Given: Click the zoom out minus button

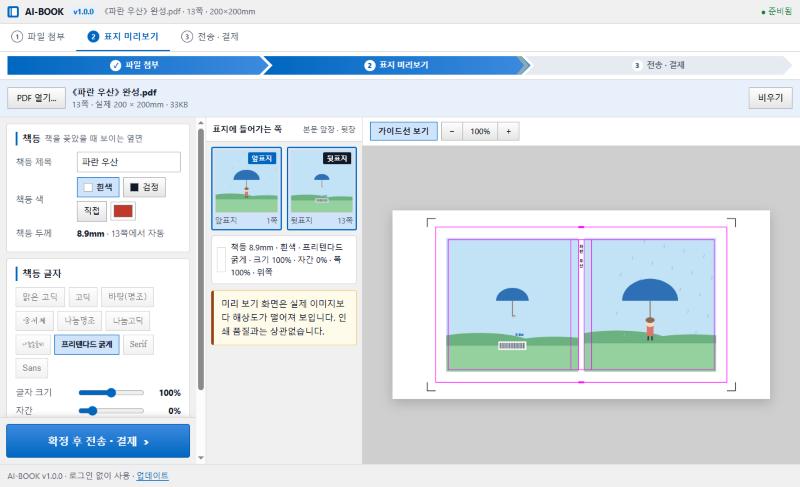Looking at the screenshot, I should click(x=452, y=131).
